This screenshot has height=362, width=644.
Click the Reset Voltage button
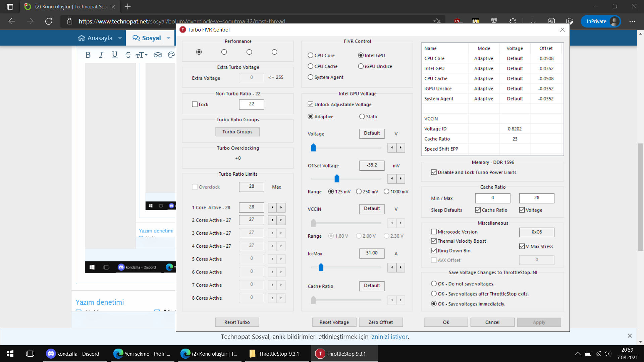point(334,322)
